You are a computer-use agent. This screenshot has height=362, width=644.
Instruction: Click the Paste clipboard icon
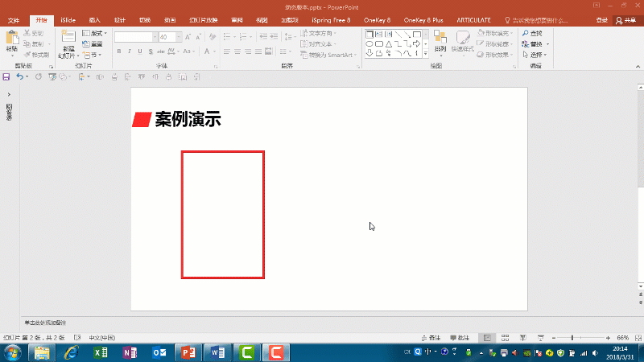pyautogui.click(x=12, y=39)
